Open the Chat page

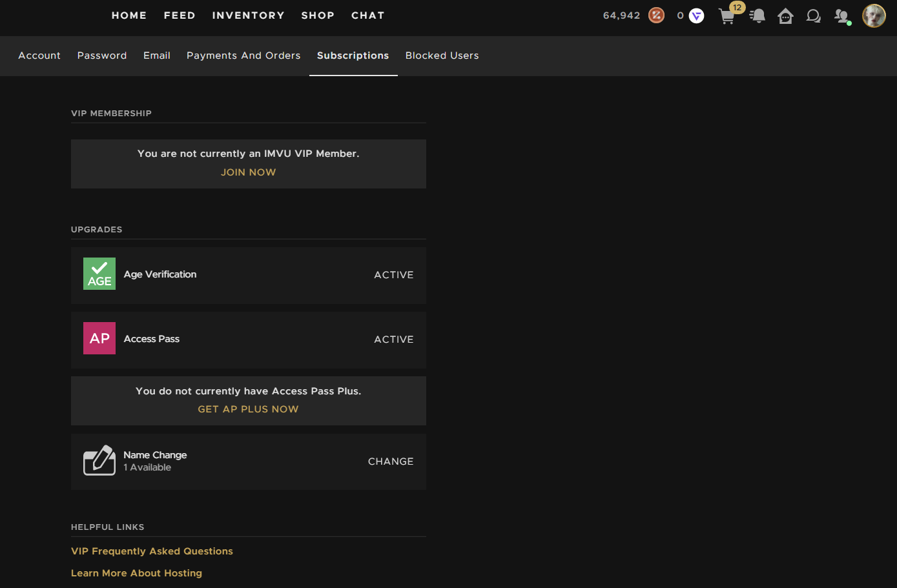(368, 15)
